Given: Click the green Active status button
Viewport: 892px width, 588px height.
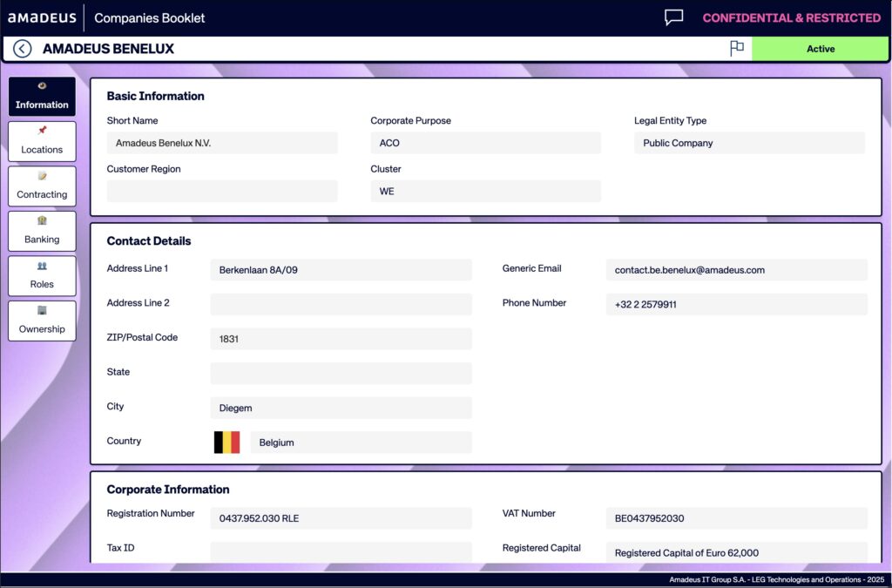Looking at the screenshot, I should point(820,49).
